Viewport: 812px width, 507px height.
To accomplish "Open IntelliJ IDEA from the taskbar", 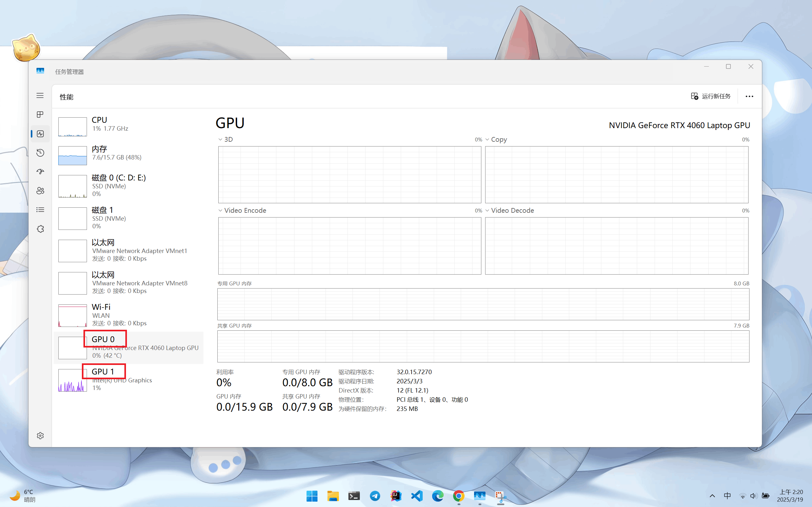I will click(396, 496).
